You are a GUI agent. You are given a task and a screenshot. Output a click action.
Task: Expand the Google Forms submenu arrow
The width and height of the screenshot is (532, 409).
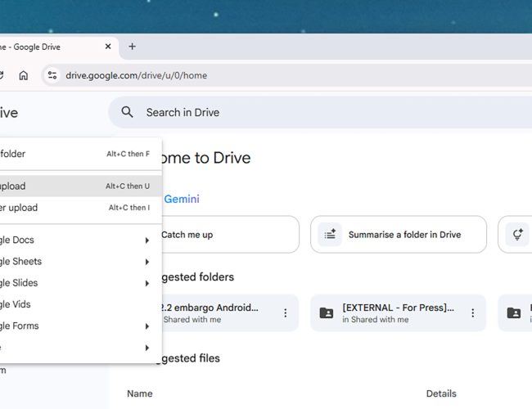tap(147, 326)
